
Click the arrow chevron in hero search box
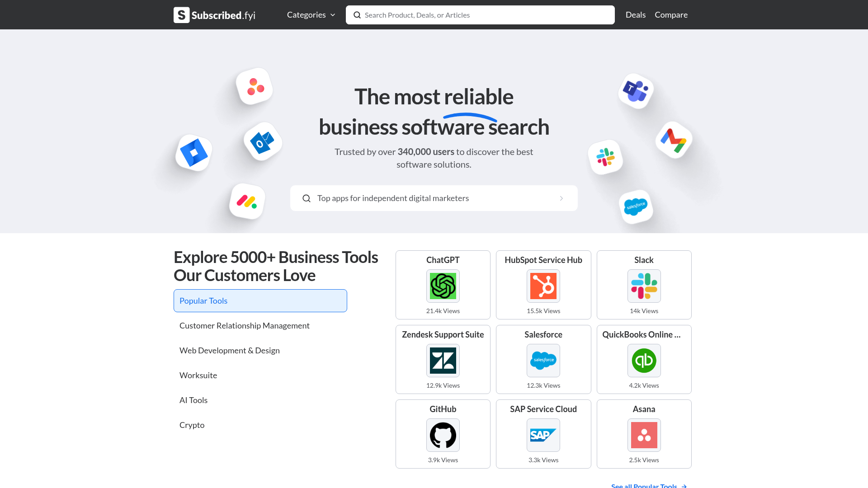(561, 198)
